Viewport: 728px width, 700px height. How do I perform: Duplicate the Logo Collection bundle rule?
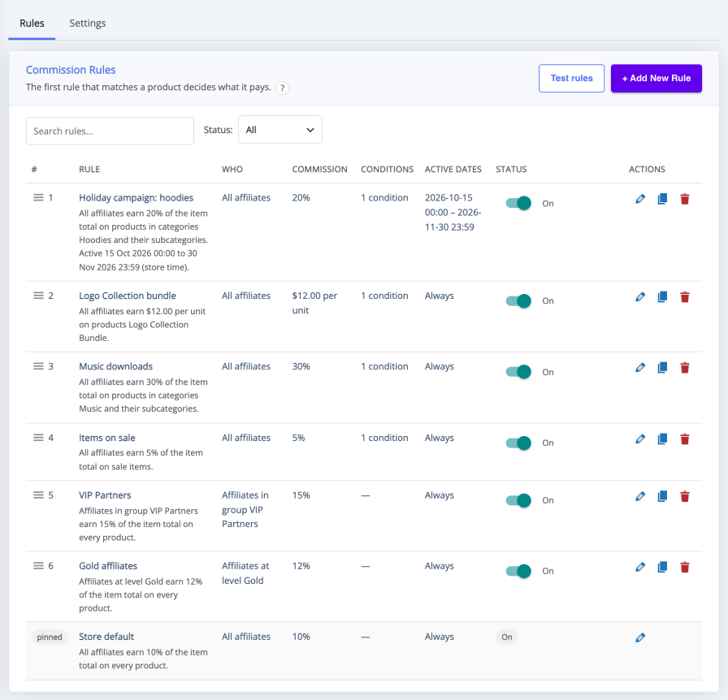[662, 297]
